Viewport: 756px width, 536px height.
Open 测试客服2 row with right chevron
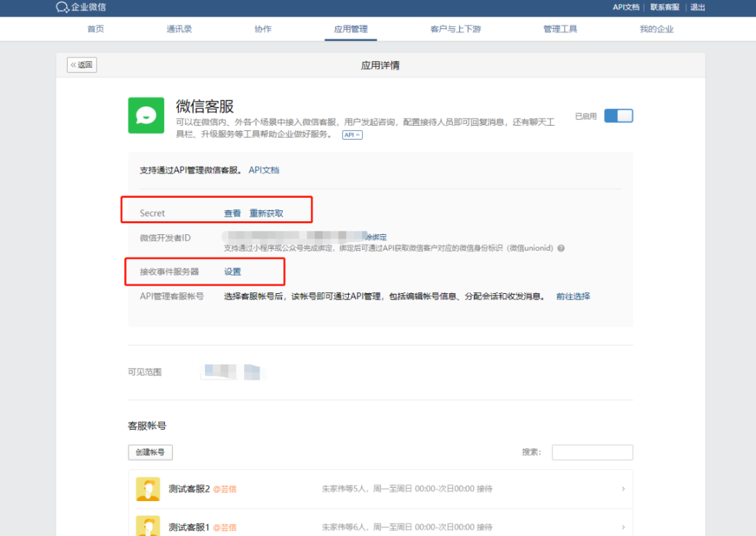pos(623,489)
